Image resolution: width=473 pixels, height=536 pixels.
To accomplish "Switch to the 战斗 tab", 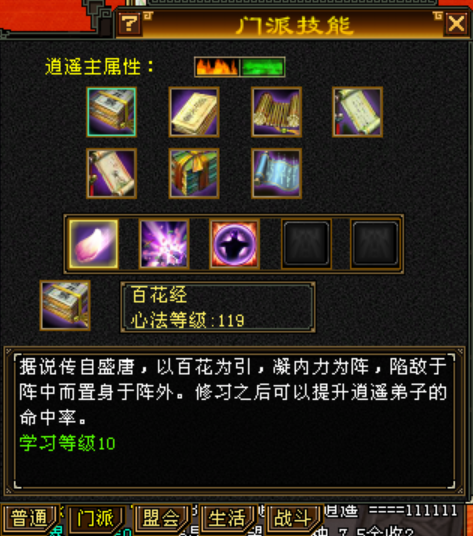I will point(292,518).
